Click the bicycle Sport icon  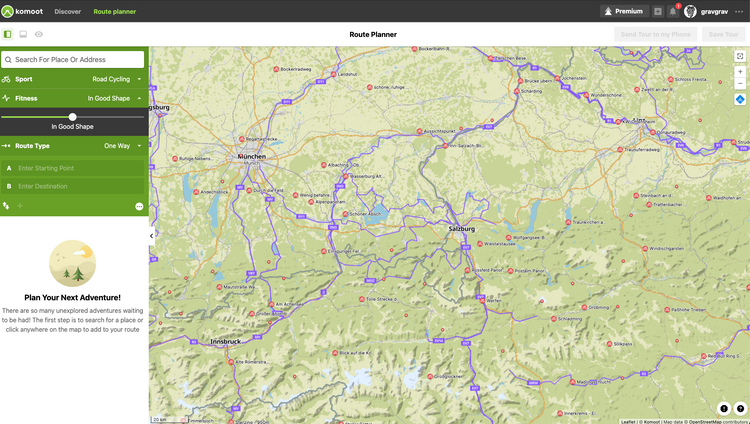6,79
